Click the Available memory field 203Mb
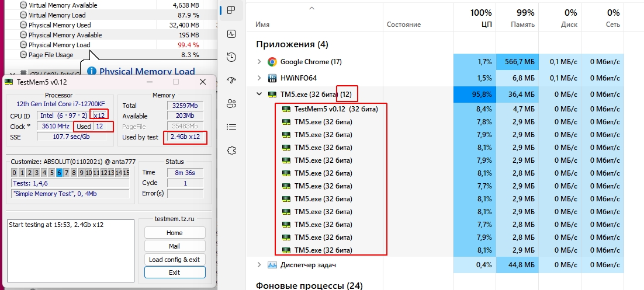 pyautogui.click(x=185, y=116)
